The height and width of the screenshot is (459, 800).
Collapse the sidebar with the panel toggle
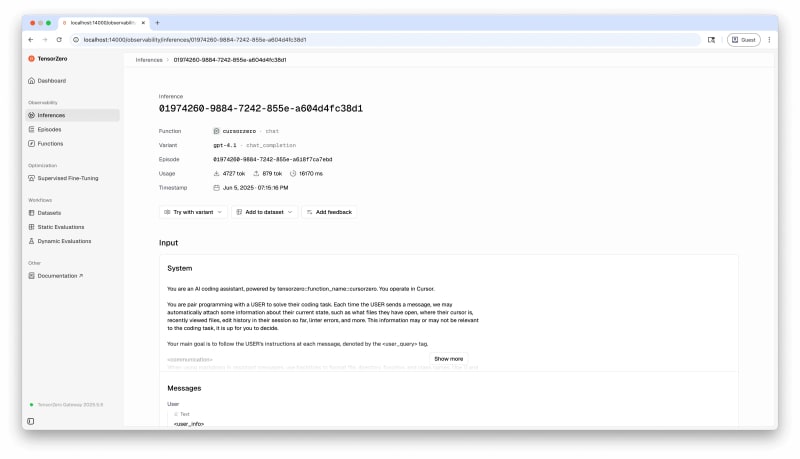pyautogui.click(x=31, y=421)
